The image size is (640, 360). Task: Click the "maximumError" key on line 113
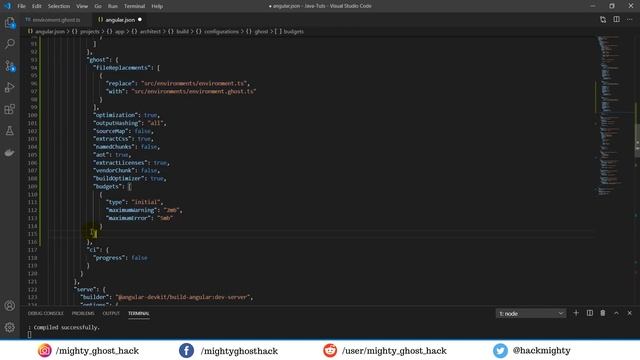click(128, 218)
